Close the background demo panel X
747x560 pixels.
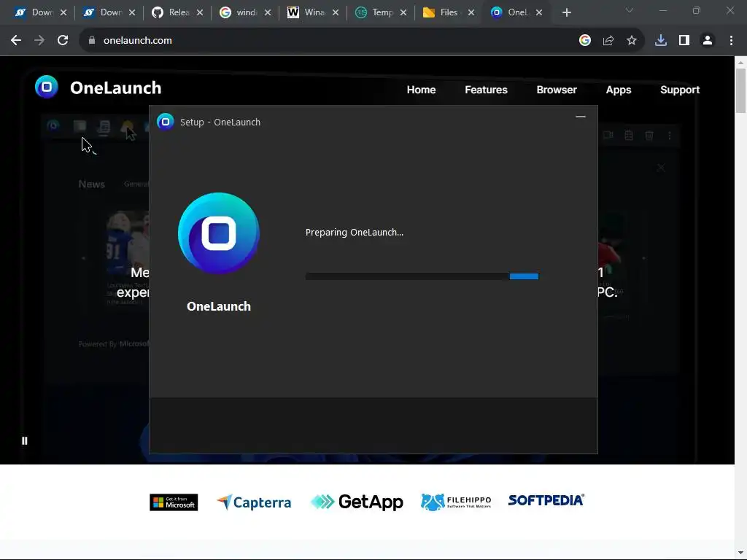click(661, 168)
